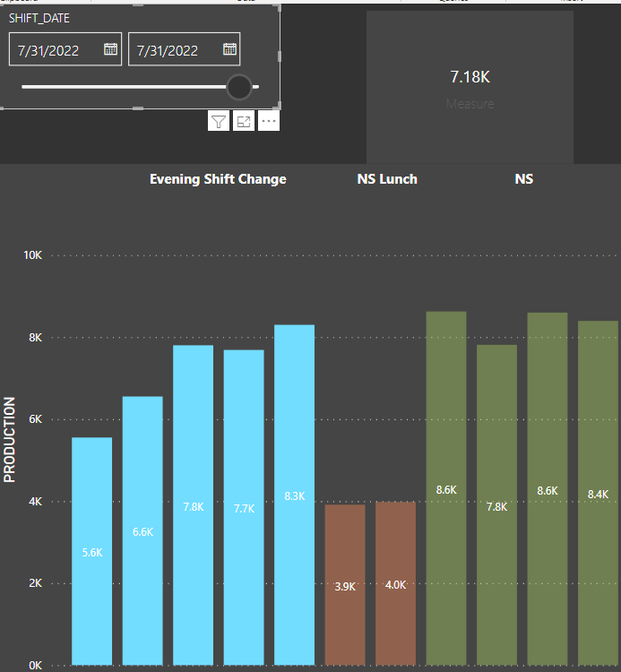Click the 8.4K green bar
Image resolution: width=621 pixels, height=672 pixels.
coord(598,493)
